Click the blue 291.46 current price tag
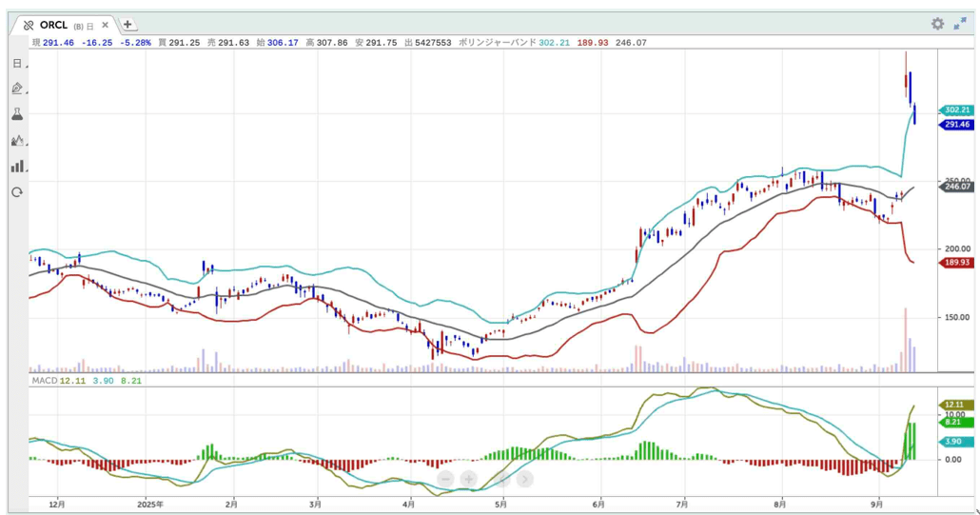980x515 pixels. click(x=955, y=125)
